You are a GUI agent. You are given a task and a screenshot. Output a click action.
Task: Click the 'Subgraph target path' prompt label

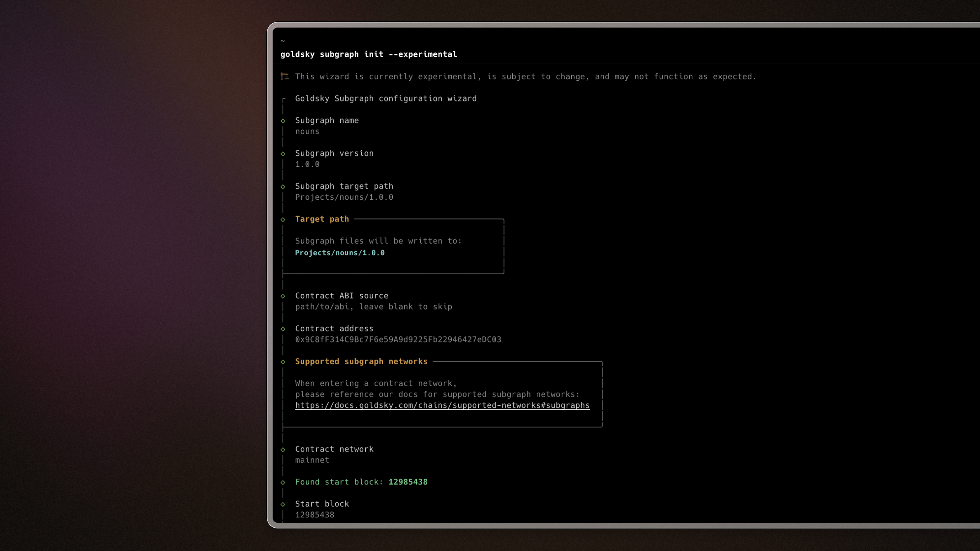click(x=344, y=186)
